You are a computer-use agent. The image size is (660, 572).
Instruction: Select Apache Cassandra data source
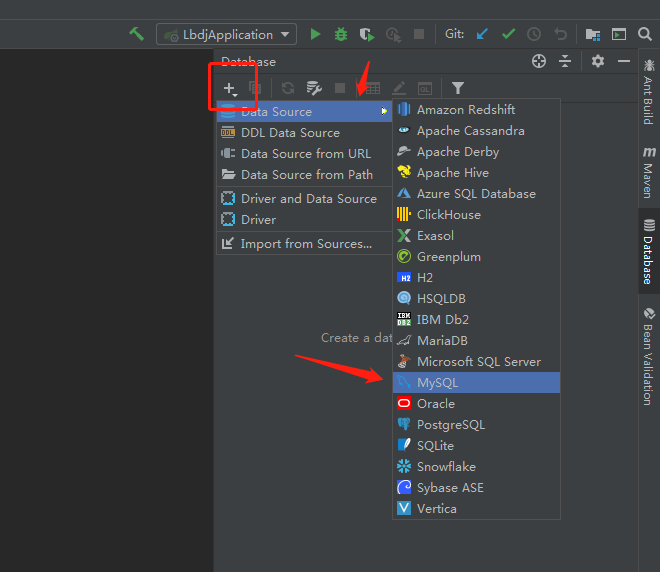476,131
